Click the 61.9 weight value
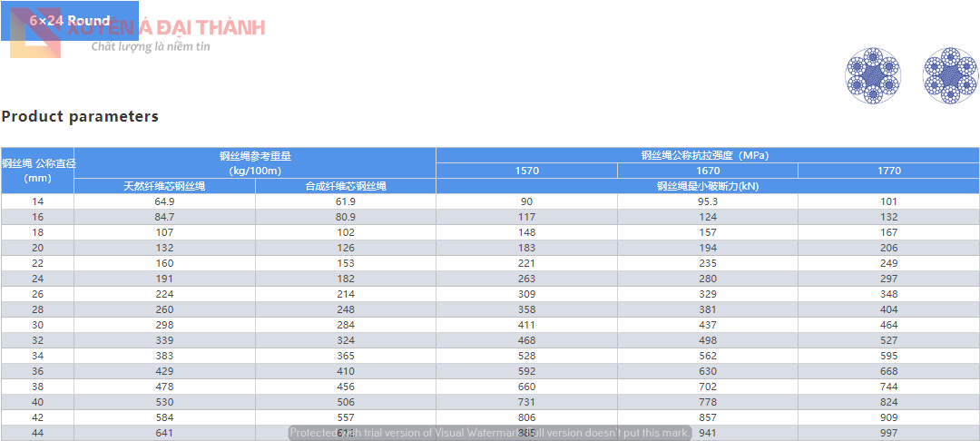980x441 pixels. [346, 201]
